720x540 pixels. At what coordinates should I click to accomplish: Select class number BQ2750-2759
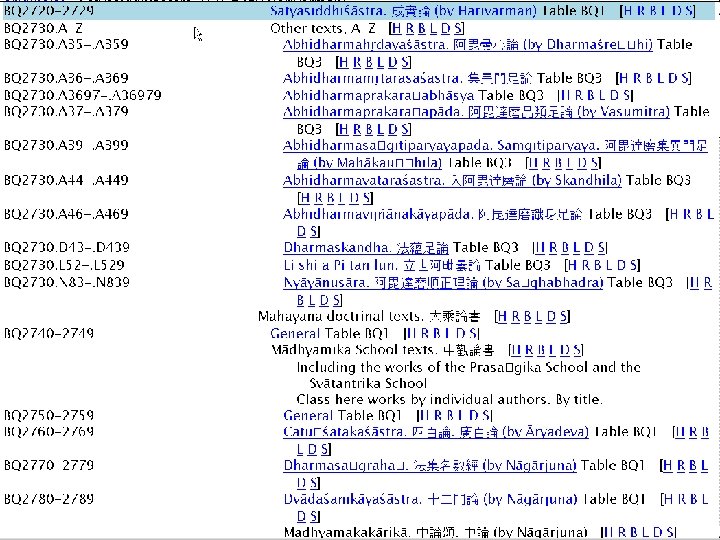point(49,416)
